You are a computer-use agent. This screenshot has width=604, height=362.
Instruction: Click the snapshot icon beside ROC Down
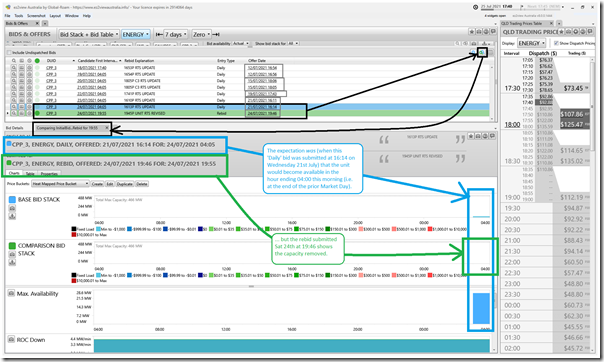[x=11, y=340]
